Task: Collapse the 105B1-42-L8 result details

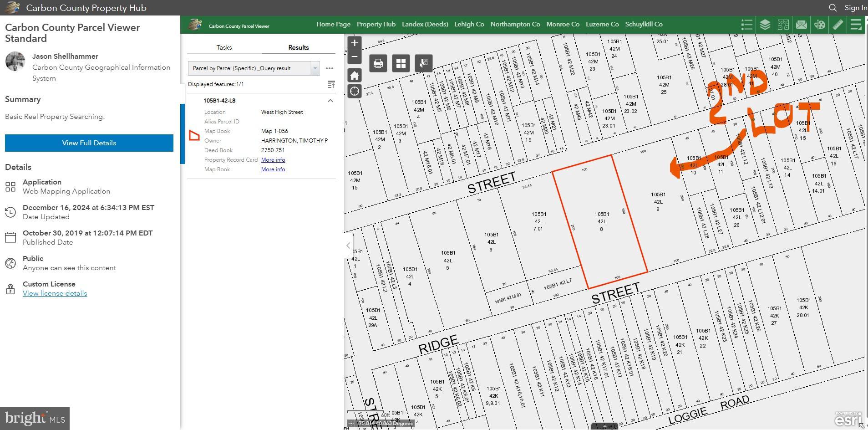Action: coord(330,101)
